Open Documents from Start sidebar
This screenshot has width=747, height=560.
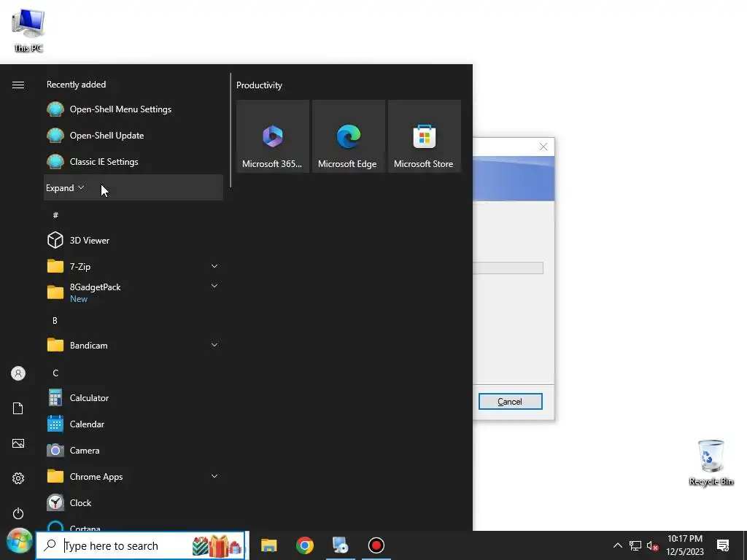tap(18, 408)
